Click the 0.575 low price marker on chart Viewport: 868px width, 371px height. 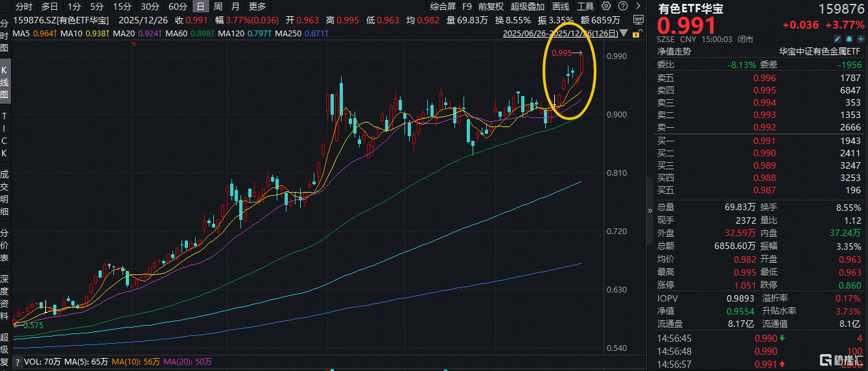click(x=32, y=326)
